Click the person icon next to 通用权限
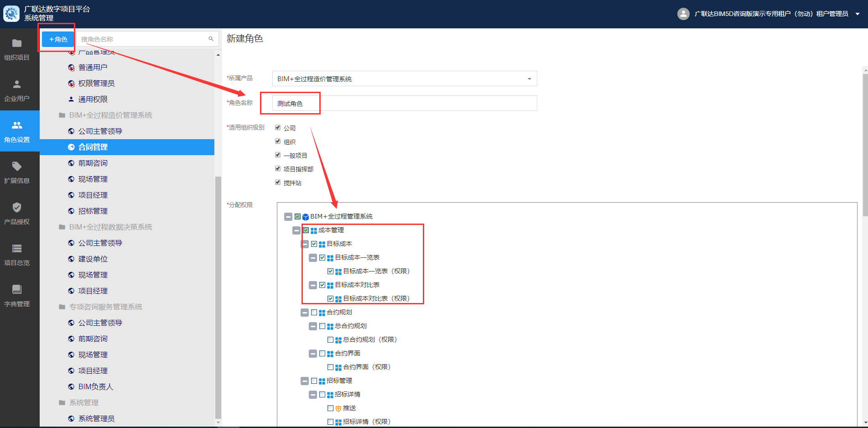The height and width of the screenshot is (428, 868). coord(71,99)
